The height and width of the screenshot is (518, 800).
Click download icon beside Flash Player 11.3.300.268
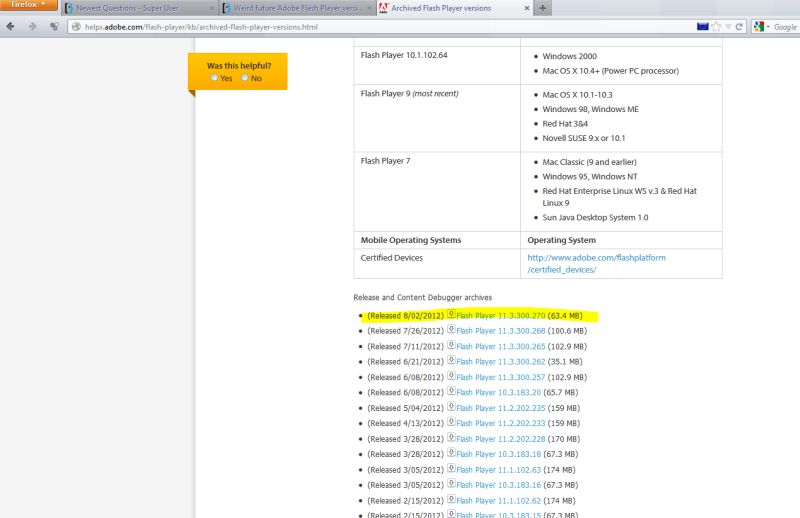(x=451, y=330)
